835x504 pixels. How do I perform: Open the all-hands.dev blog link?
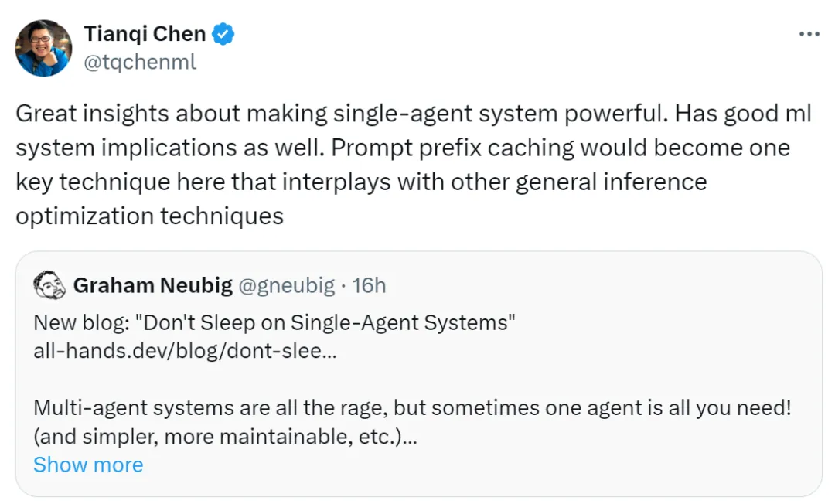click(185, 351)
